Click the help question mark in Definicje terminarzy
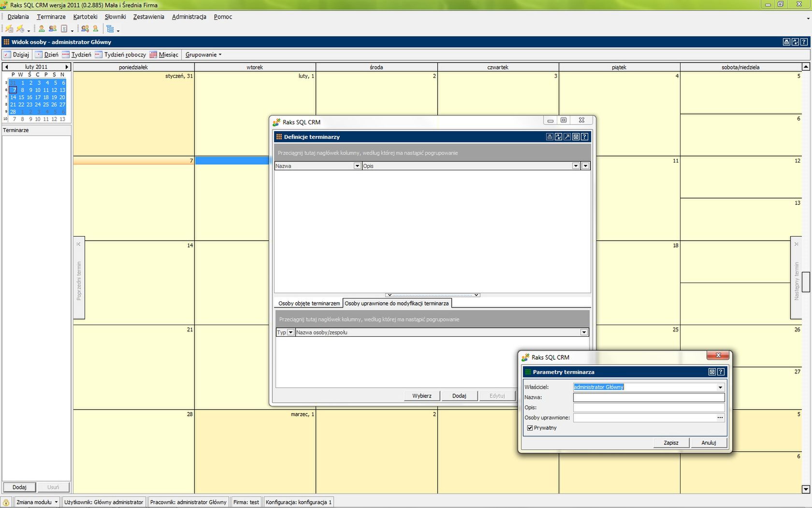This screenshot has height=508, width=812. tap(584, 137)
